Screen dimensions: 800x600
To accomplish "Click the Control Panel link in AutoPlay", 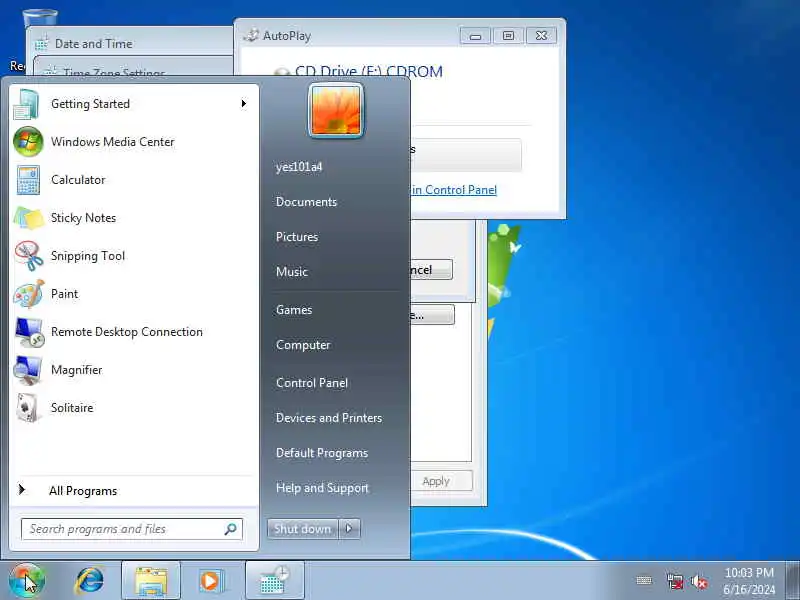I will (454, 190).
